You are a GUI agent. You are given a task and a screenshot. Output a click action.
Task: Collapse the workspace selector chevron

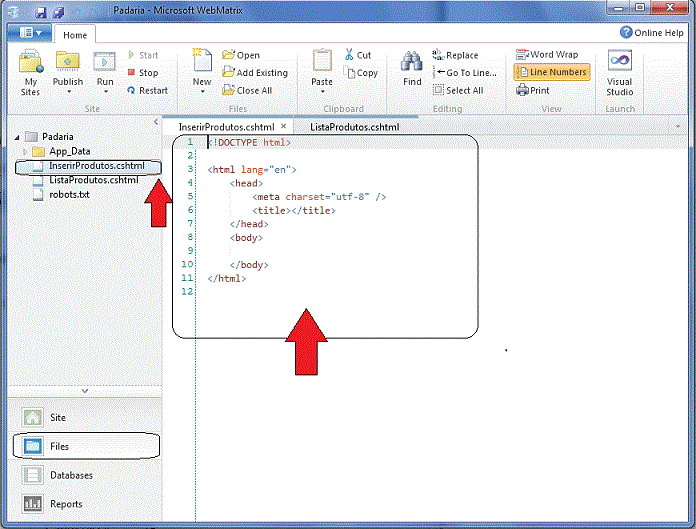coord(85,391)
